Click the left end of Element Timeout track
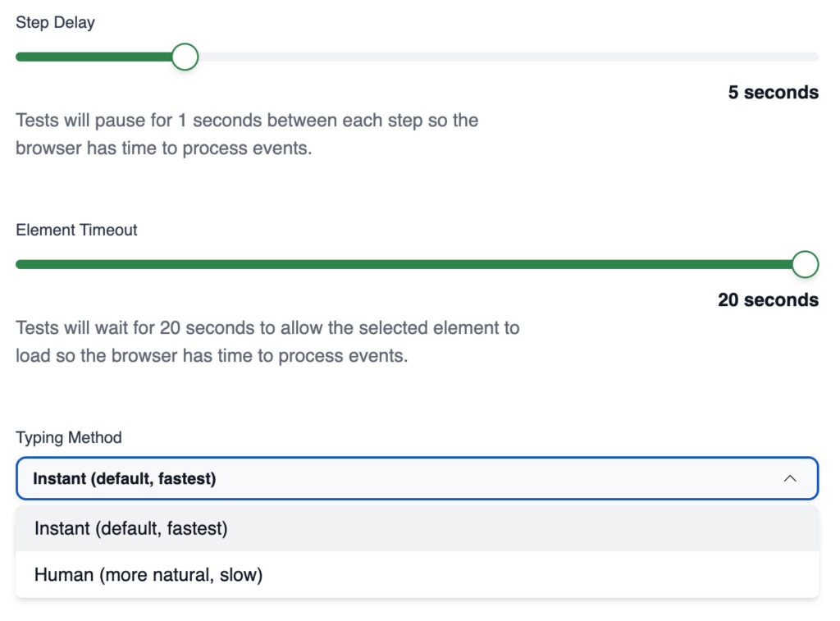The width and height of the screenshot is (840, 621). click(x=20, y=264)
